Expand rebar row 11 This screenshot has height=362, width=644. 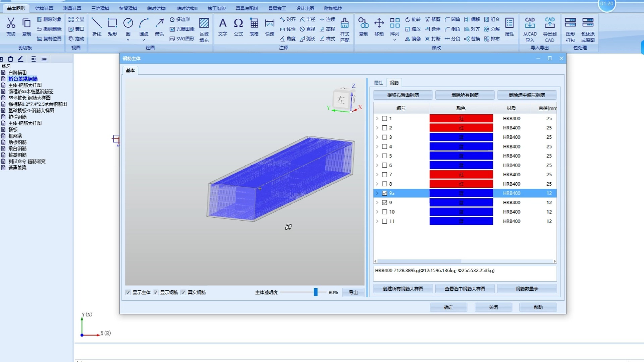point(377,221)
